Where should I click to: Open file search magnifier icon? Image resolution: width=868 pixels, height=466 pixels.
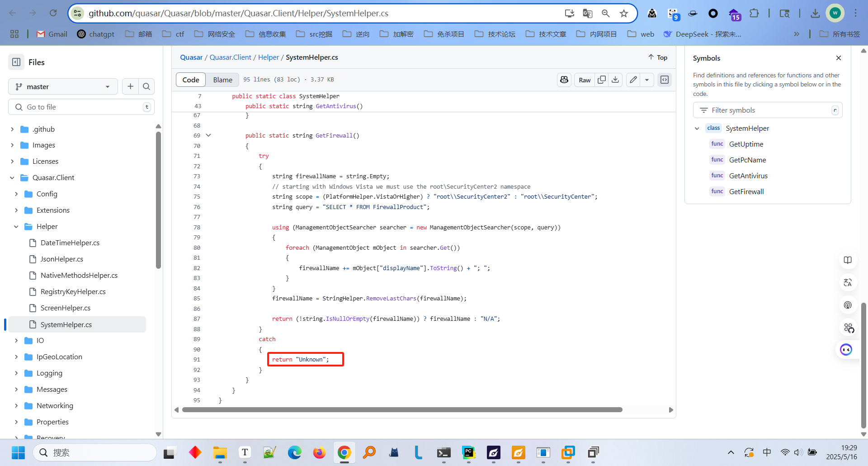146,86
